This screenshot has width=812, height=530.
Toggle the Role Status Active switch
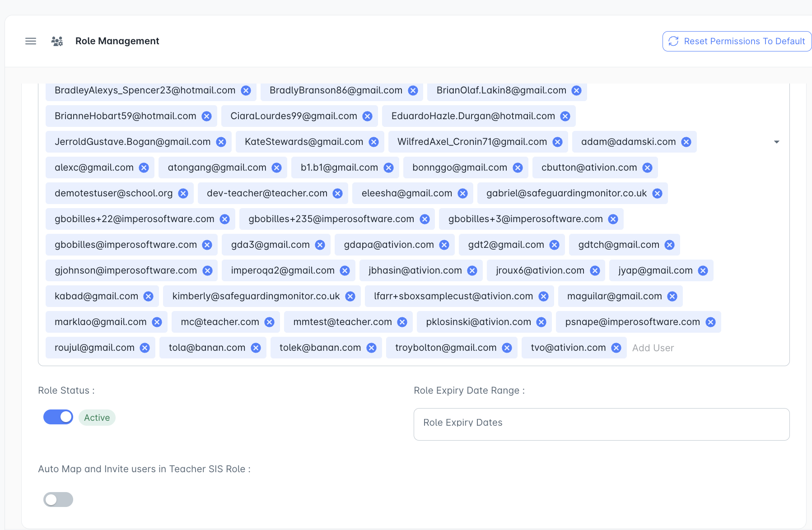[58, 417]
